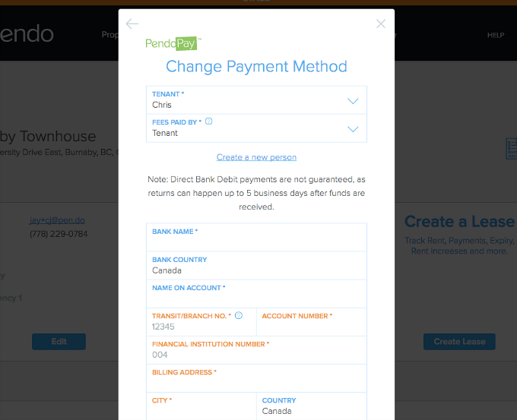Viewport: 517px width, 420px height.
Task: Click the Financial Institution Number field
Action: point(256,350)
